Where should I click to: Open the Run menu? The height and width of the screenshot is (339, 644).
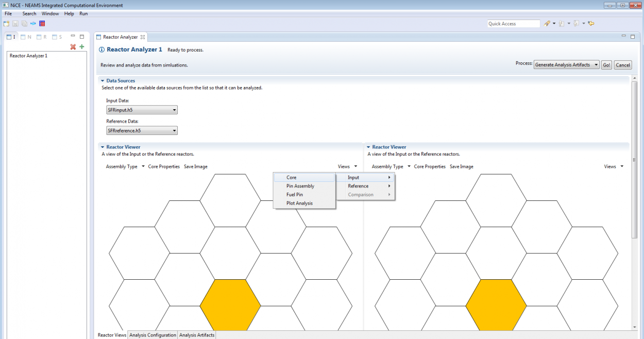83,13
